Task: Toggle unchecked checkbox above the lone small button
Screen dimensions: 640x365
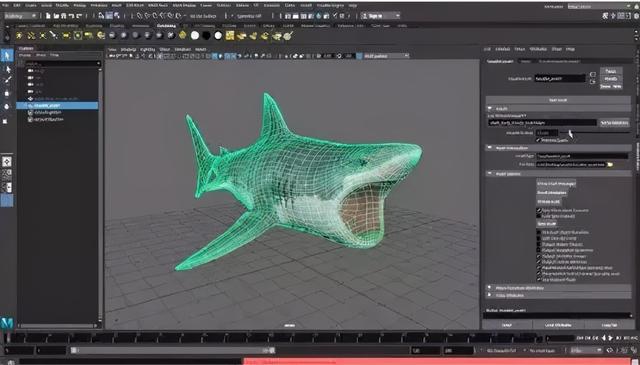Action: (539, 216)
